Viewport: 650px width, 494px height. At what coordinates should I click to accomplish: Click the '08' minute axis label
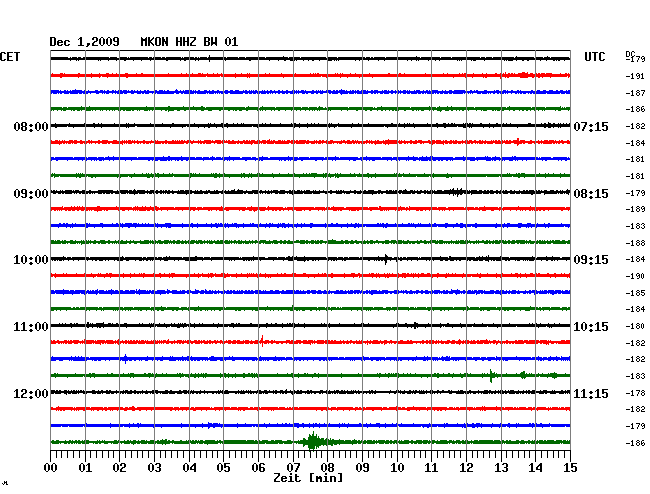(327, 468)
